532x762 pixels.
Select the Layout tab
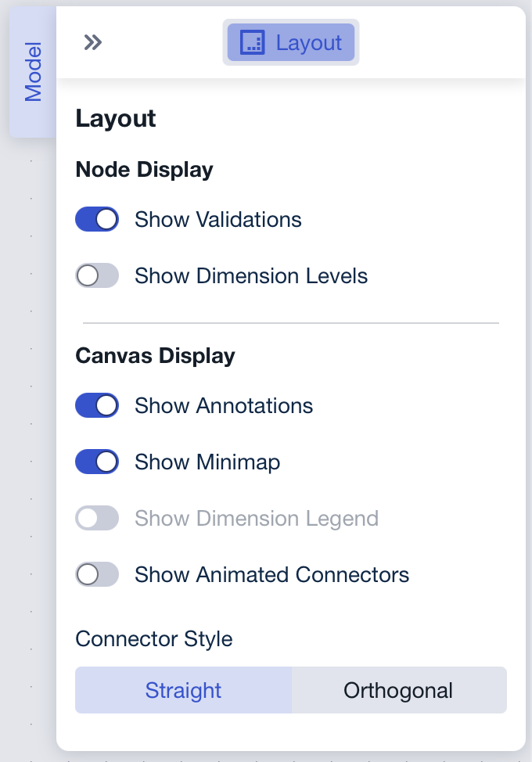point(291,42)
